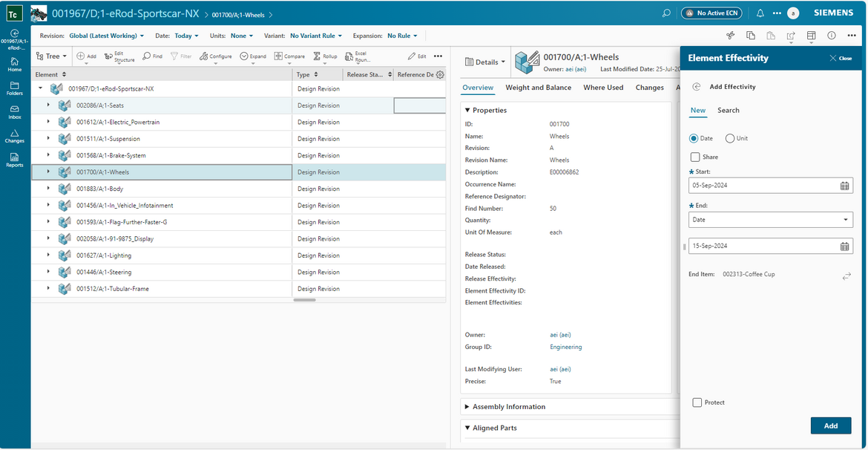Click the Add button
Screen dimensions: 868x450
[x=831, y=425]
